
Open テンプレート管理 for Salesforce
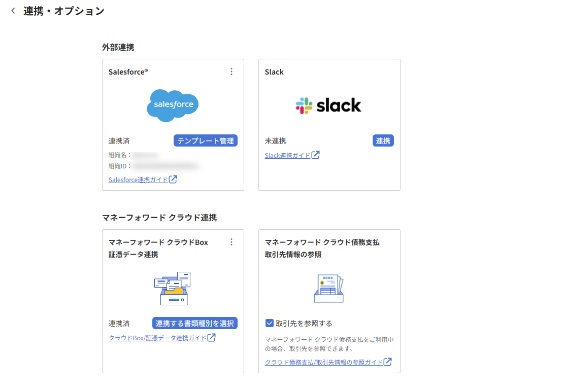[206, 140]
